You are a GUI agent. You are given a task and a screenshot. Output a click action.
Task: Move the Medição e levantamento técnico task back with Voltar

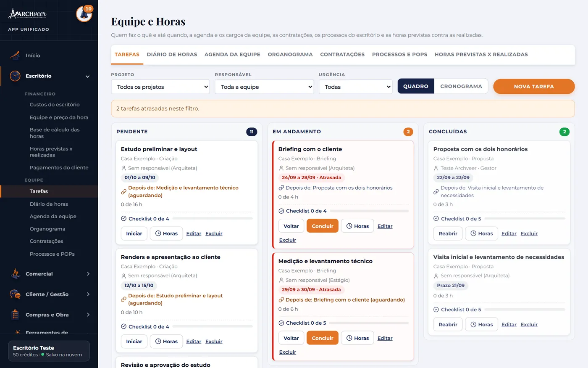point(291,338)
